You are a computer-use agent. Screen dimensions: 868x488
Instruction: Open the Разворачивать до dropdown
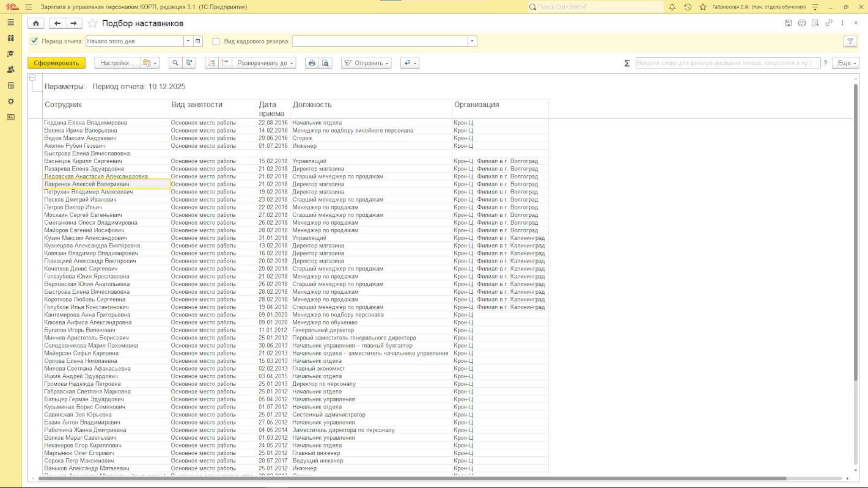(265, 63)
